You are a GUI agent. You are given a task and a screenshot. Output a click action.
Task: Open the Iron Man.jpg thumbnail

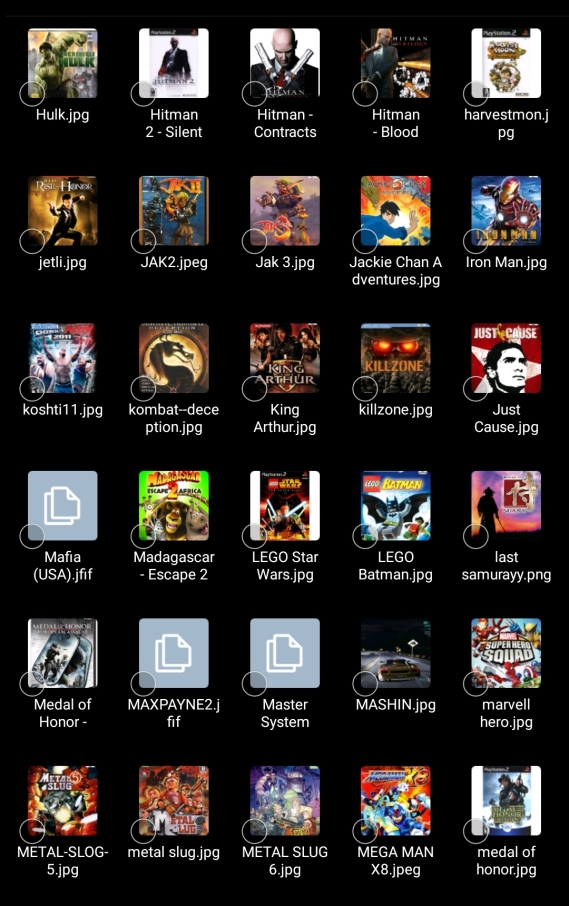[506, 211]
